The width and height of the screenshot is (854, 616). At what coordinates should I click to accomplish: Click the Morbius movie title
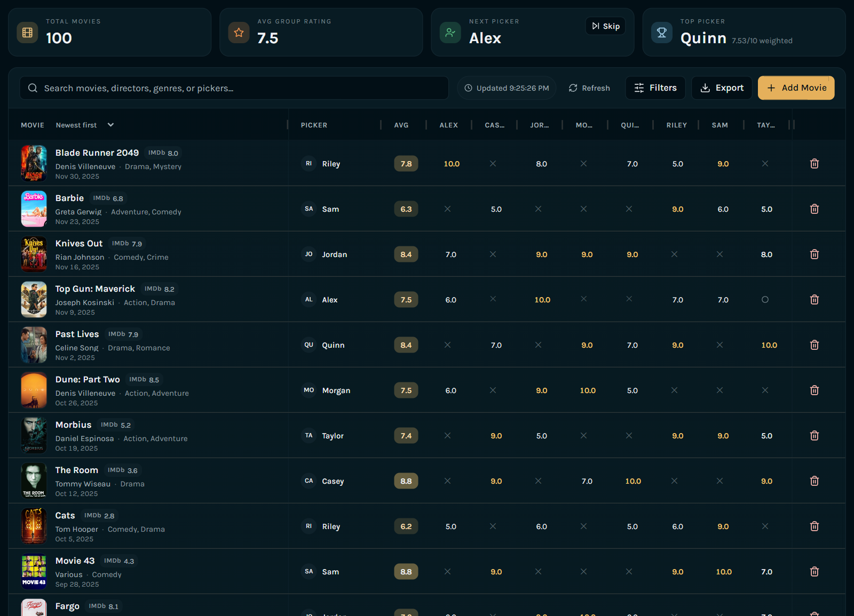pos(73,425)
